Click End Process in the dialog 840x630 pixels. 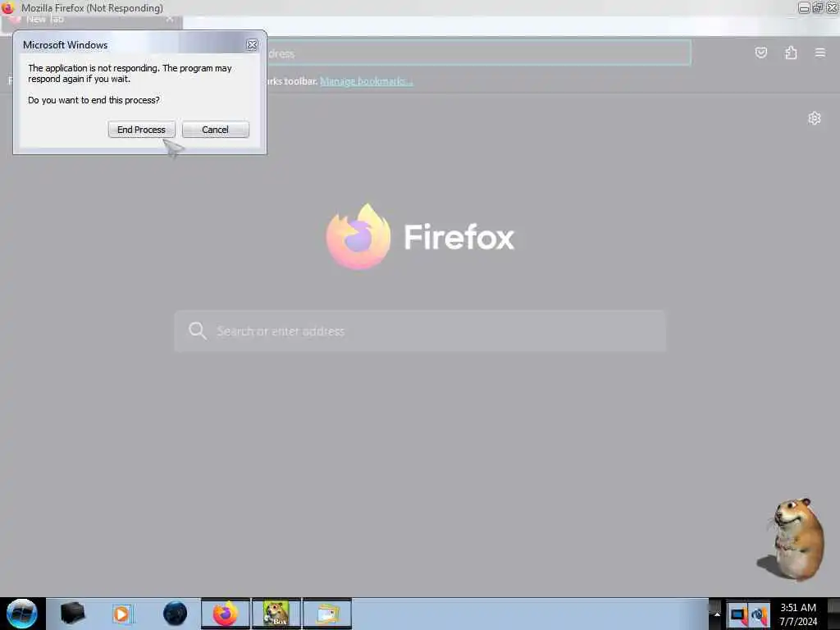pyautogui.click(x=141, y=130)
